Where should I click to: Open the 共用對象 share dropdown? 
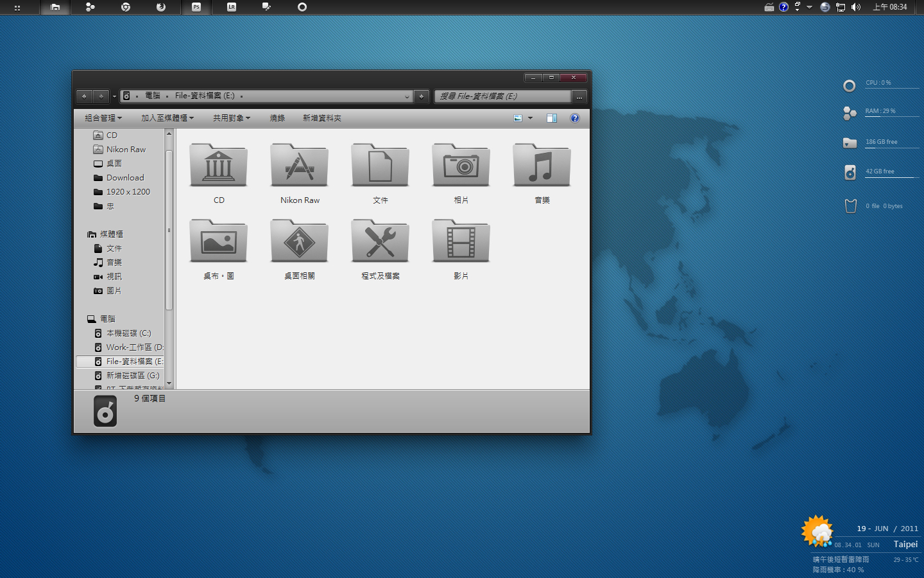(232, 118)
